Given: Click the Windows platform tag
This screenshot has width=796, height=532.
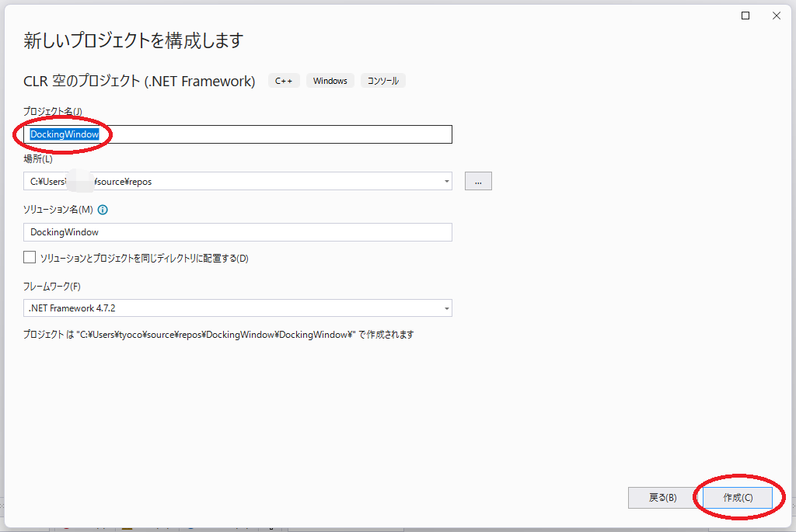Looking at the screenshot, I should [x=330, y=81].
